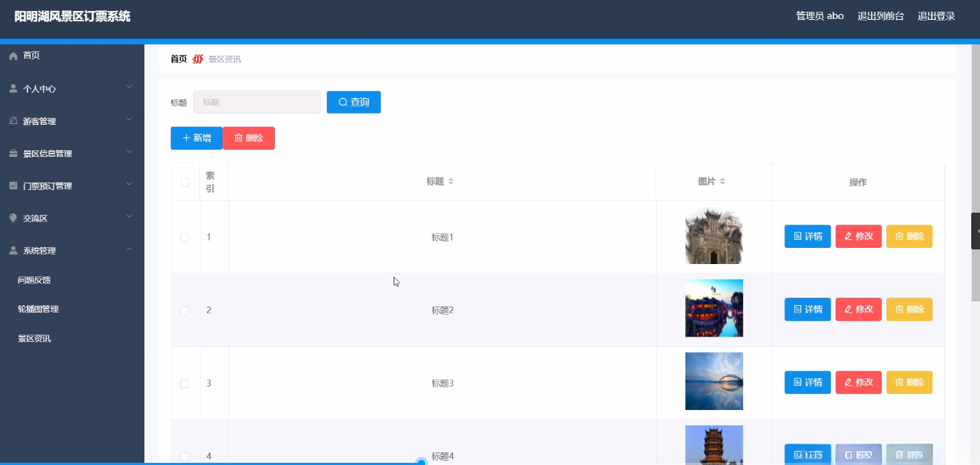Click the 标题2 row night-town thumbnail
The image size is (980, 465).
click(714, 308)
